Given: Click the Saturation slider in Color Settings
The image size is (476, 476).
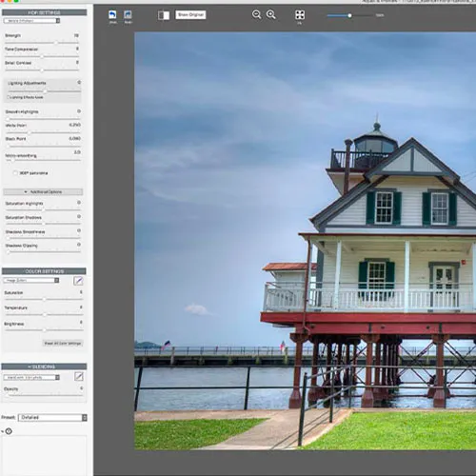Looking at the screenshot, I should tap(44, 299).
